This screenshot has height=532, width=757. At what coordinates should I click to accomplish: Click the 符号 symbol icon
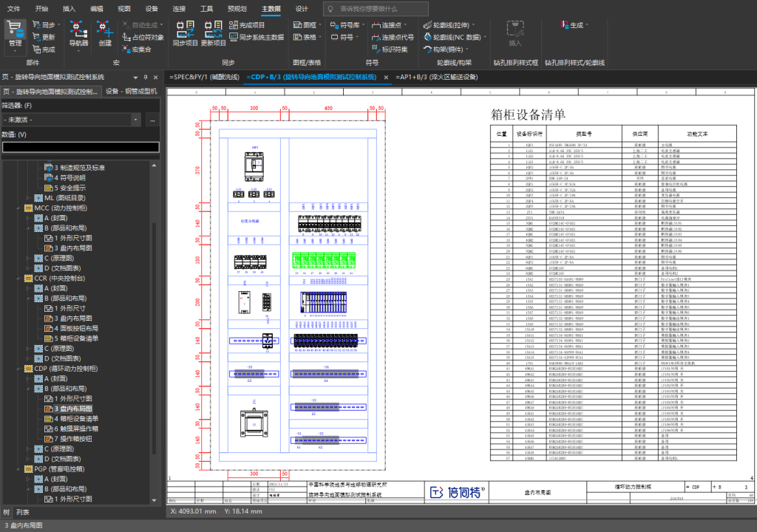(334, 37)
